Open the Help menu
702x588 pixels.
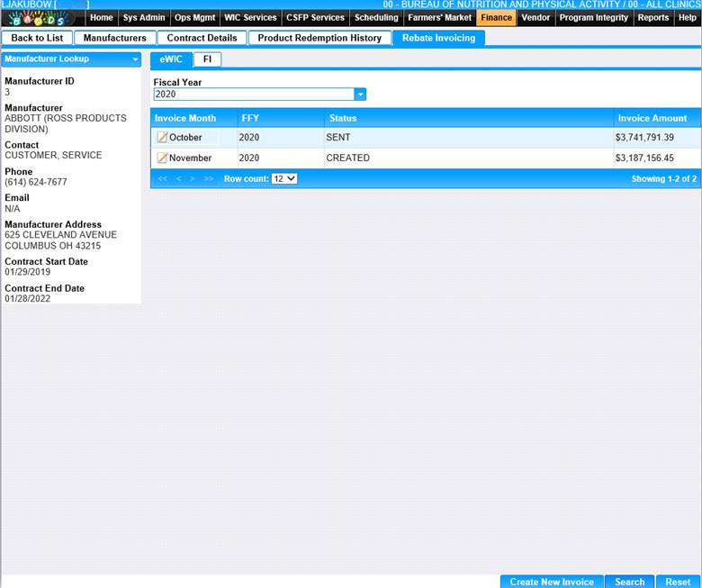click(688, 18)
